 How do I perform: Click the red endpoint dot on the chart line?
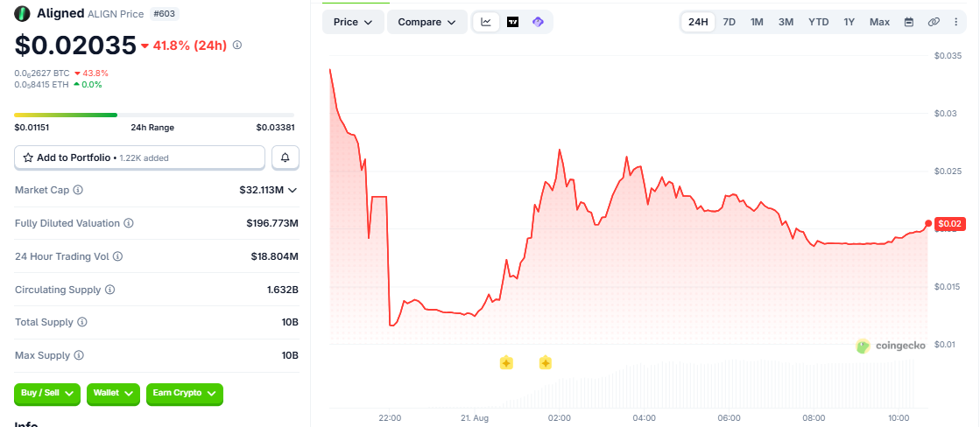pos(928,223)
